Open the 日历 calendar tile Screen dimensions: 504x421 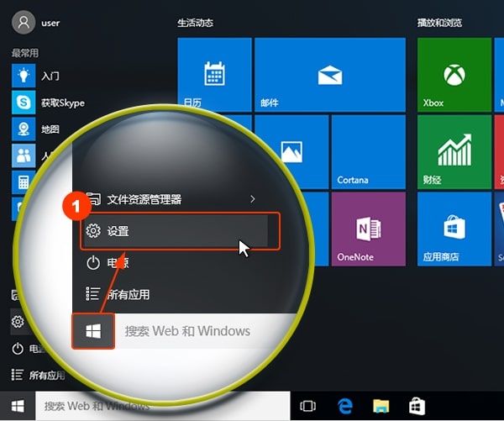[x=214, y=75]
